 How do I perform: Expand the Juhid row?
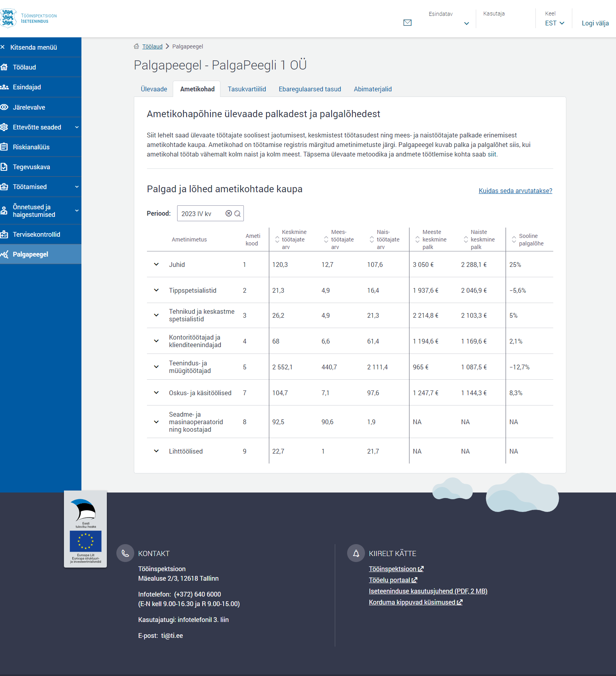pyautogui.click(x=156, y=265)
